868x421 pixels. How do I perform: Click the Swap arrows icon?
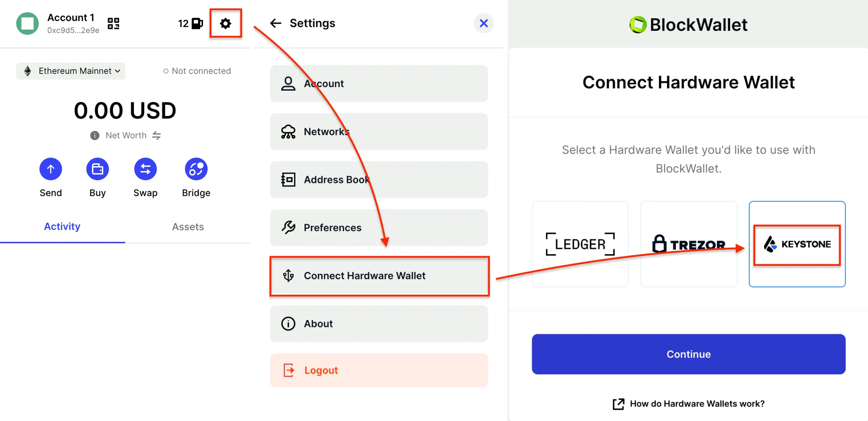(x=145, y=169)
